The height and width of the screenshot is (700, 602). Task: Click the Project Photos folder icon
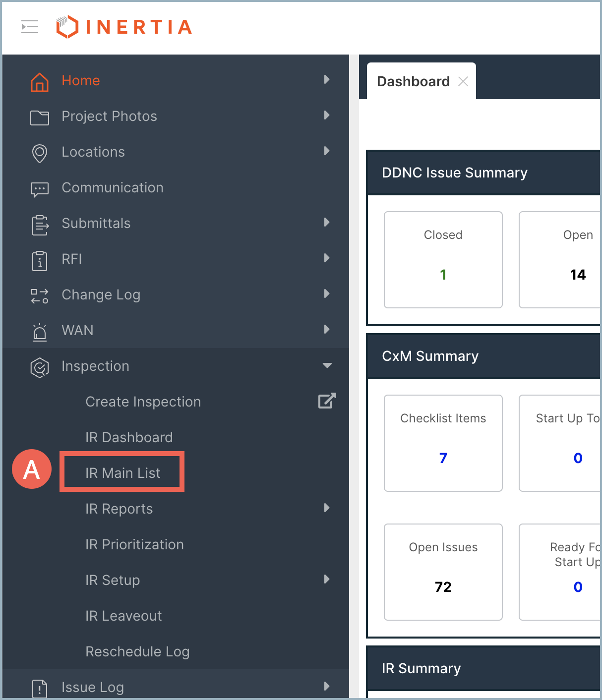[x=40, y=117]
